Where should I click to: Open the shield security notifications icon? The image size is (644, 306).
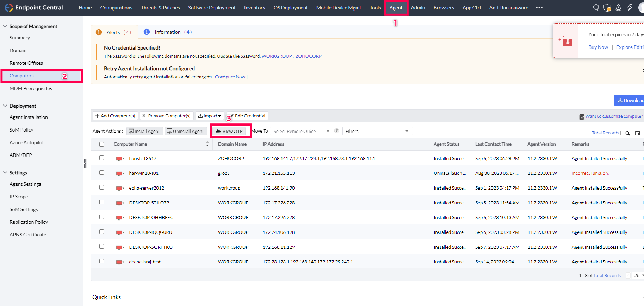pos(607,8)
